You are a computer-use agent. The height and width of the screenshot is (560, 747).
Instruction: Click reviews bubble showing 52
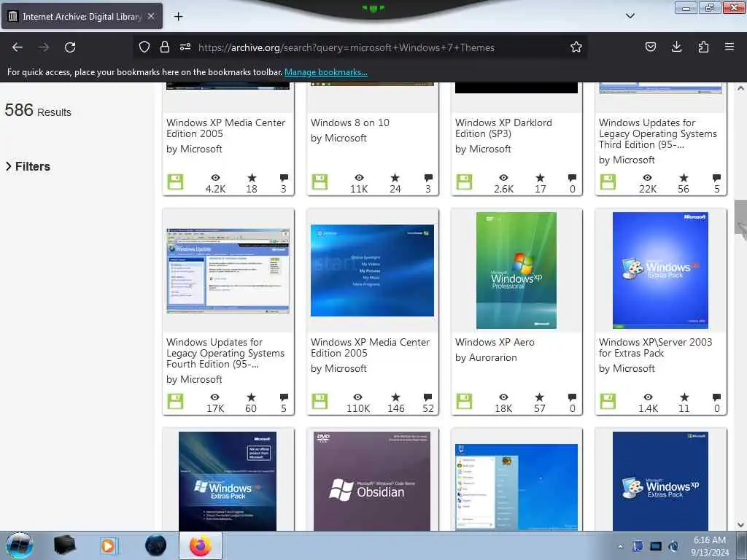tap(427, 397)
